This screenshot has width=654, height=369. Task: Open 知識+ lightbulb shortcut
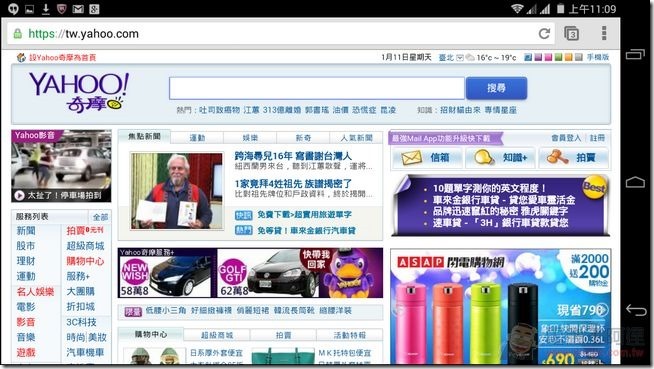[x=500, y=158]
